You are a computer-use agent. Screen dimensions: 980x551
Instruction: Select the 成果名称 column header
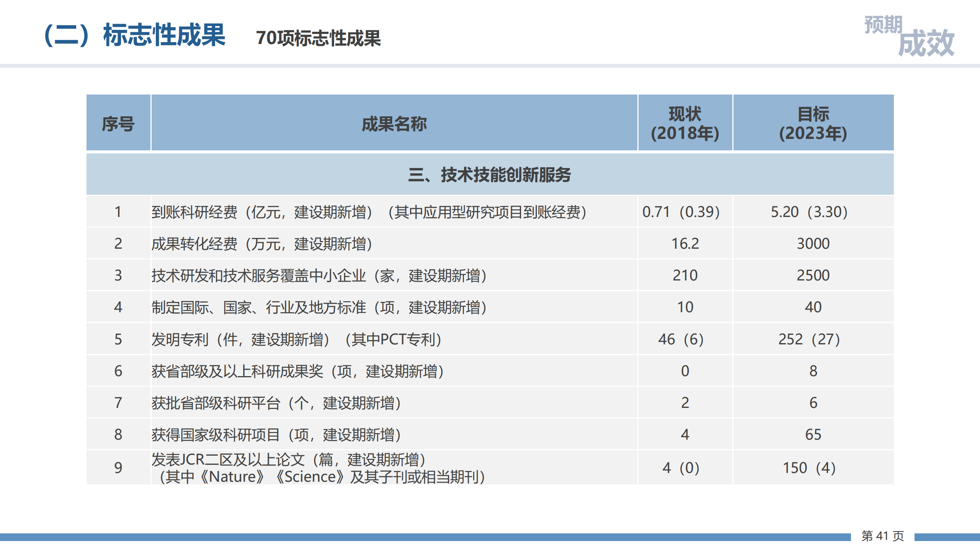394,124
